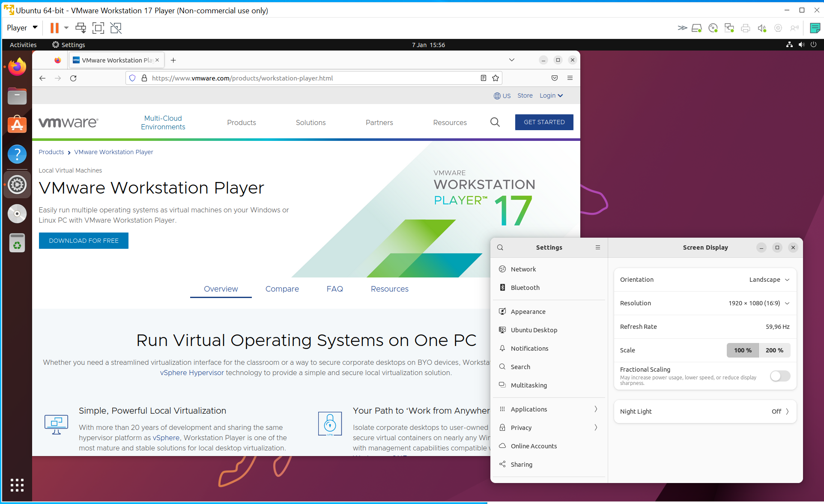Viewport: 824px width, 504px height.
Task: Open Trash from the Ubuntu dock
Action: click(x=17, y=243)
